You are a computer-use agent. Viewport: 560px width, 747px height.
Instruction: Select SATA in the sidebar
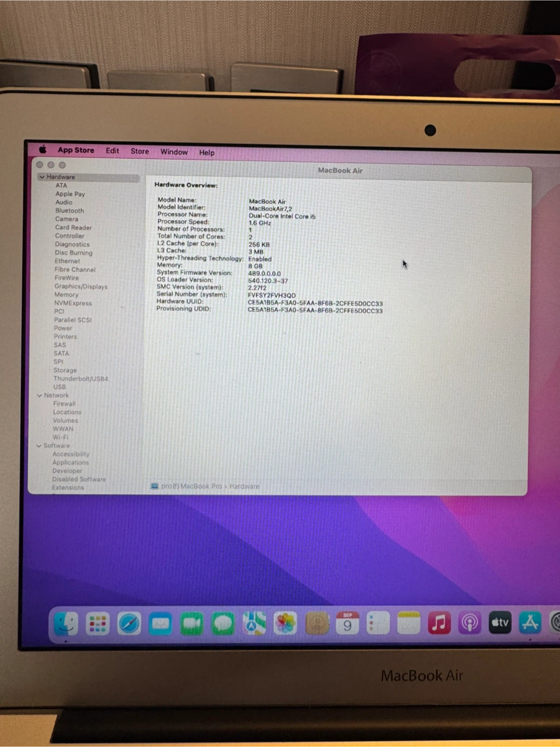coord(61,353)
